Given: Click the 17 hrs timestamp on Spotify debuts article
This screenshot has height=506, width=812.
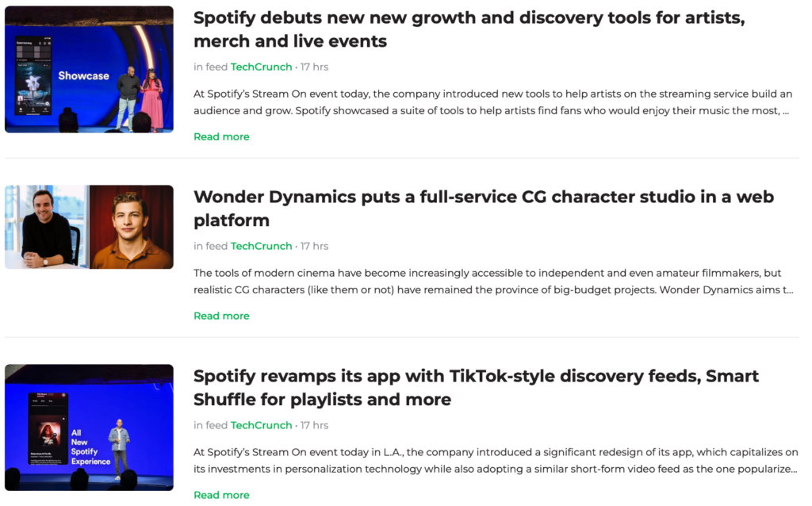Looking at the screenshot, I should point(314,67).
